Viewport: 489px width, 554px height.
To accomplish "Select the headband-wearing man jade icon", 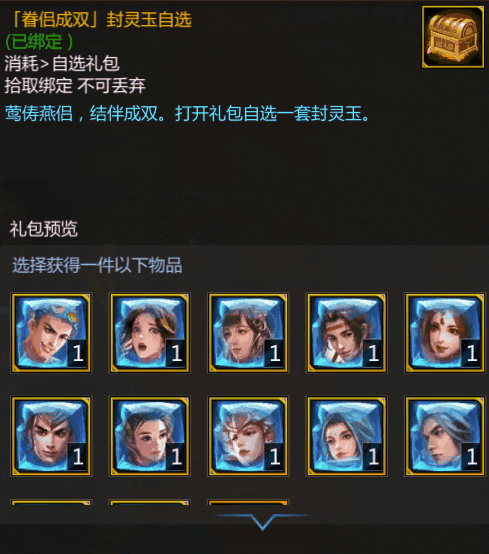I will coord(347,332).
